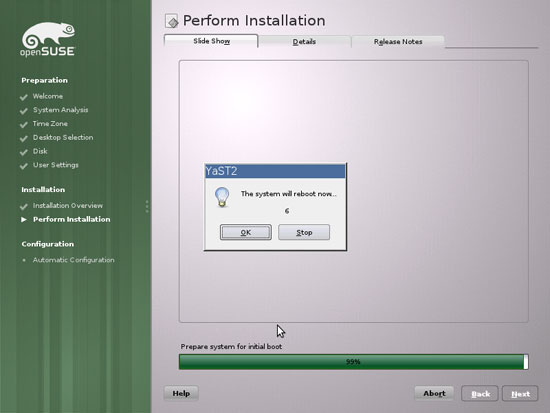The width and height of the screenshot is (550, 413).
Task: Open the Release Notes tab
Action: [x=398, y=42]
